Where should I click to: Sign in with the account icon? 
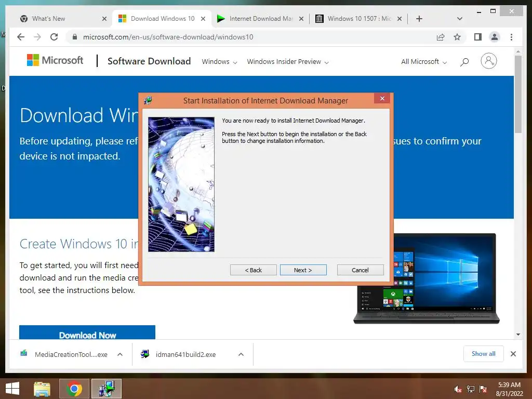[488, 61]
